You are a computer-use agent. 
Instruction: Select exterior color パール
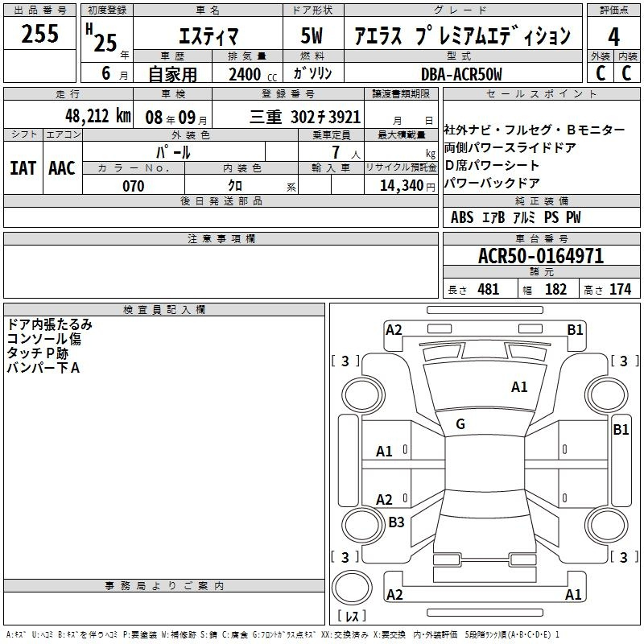pos(173,152)
